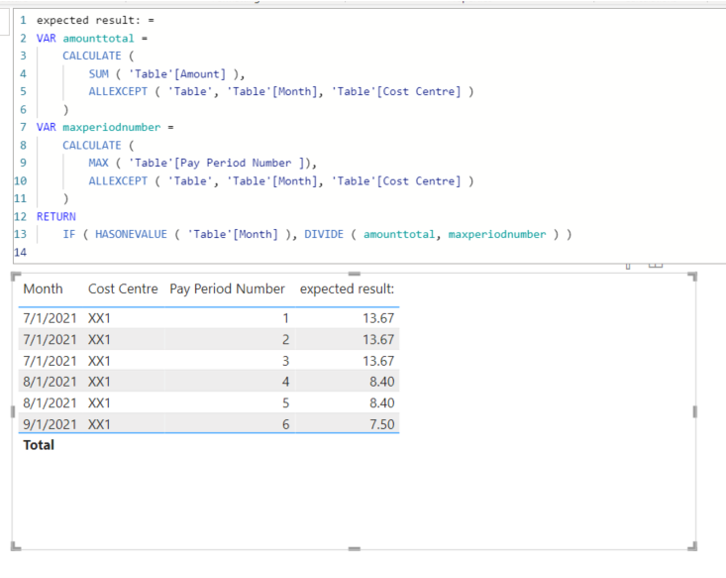The image size is (726, 578).
Task: Click the visual's bottom-edge center handle
Action: pos(354,549)
